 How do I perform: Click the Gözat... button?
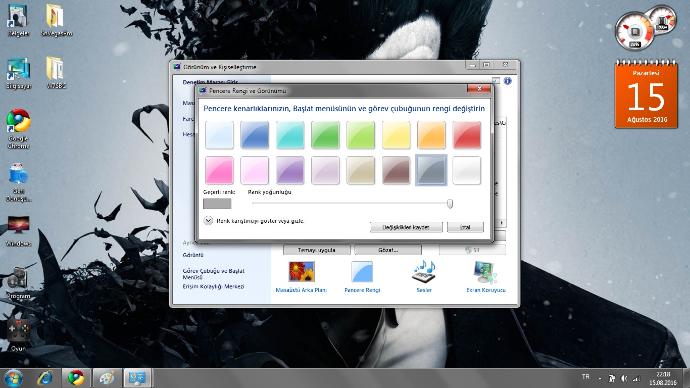click(388, 250)
